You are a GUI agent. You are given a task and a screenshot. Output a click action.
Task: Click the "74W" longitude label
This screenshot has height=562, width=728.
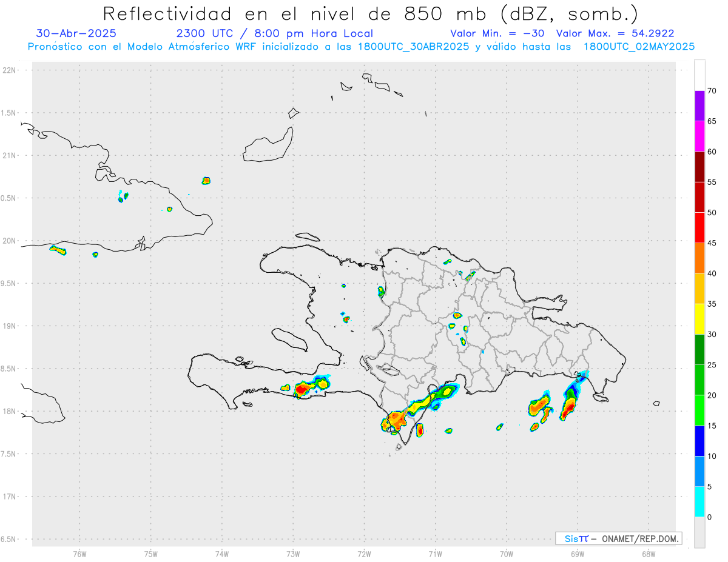tap(222, 554)
